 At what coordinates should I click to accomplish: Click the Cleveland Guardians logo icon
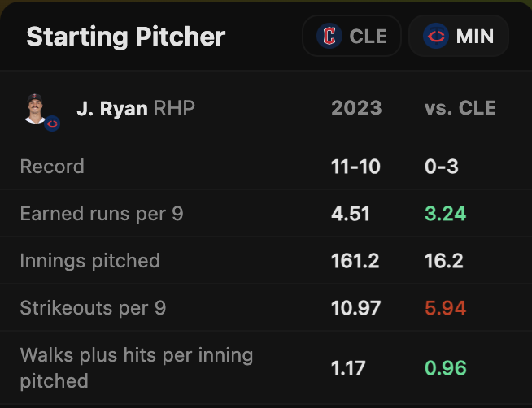pos(329,37)
